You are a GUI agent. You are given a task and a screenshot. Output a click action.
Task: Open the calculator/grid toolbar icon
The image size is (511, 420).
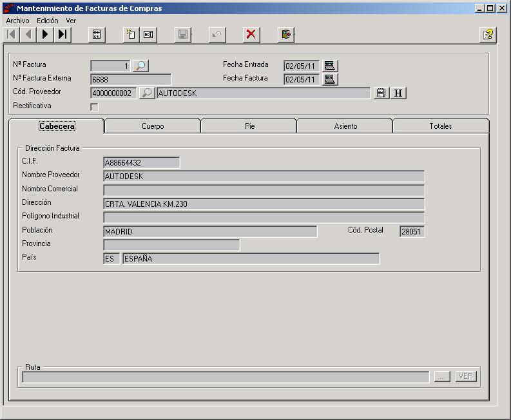(97, 35)
